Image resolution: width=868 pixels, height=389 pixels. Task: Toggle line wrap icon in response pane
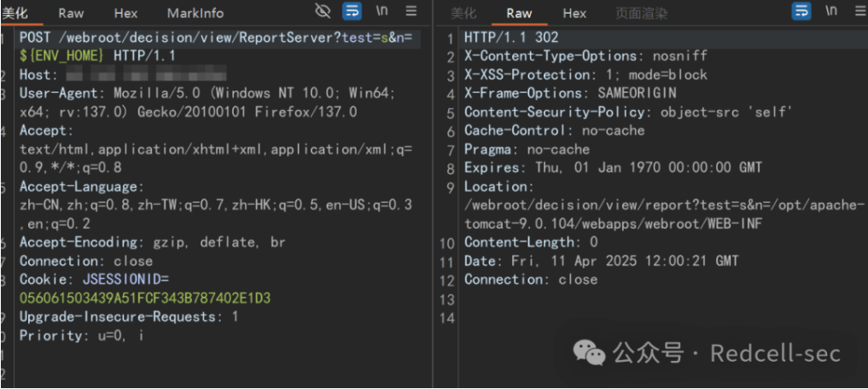[x=801, y=10]
